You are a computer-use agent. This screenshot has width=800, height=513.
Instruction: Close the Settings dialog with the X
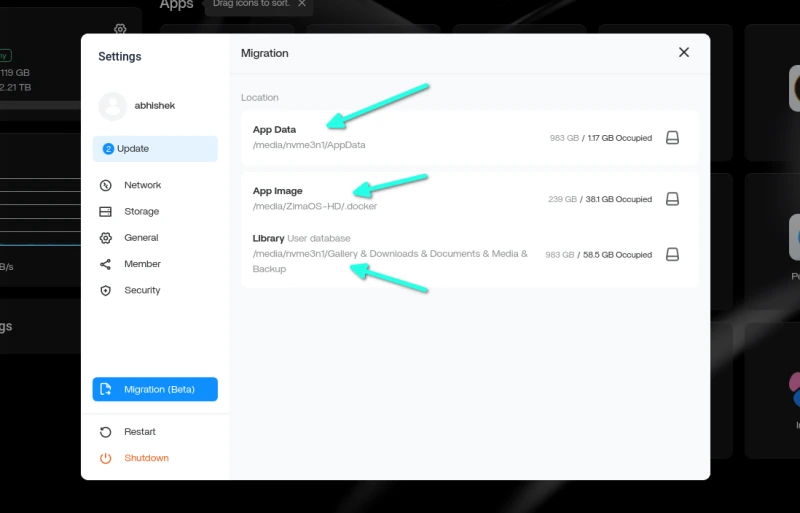684,52
